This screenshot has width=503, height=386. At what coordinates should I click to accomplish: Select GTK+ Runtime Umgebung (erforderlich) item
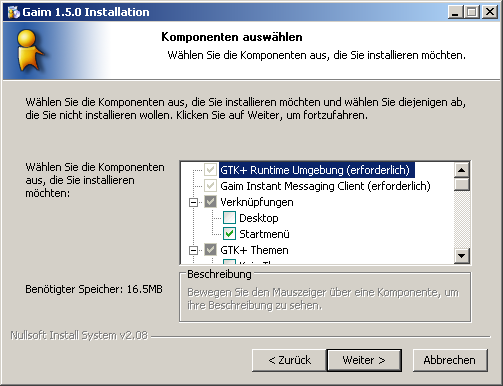pyautogui.click(x=316, y=170)
